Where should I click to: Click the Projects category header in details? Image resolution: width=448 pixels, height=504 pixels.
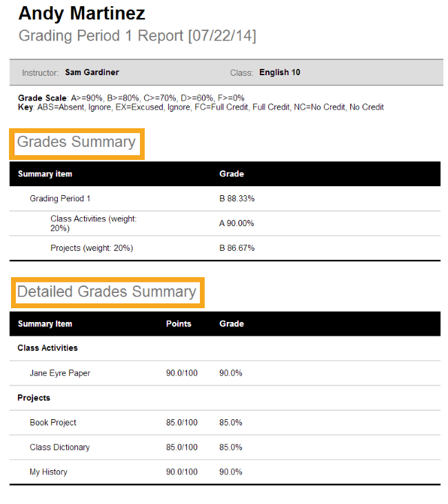[x=34, y=398]
